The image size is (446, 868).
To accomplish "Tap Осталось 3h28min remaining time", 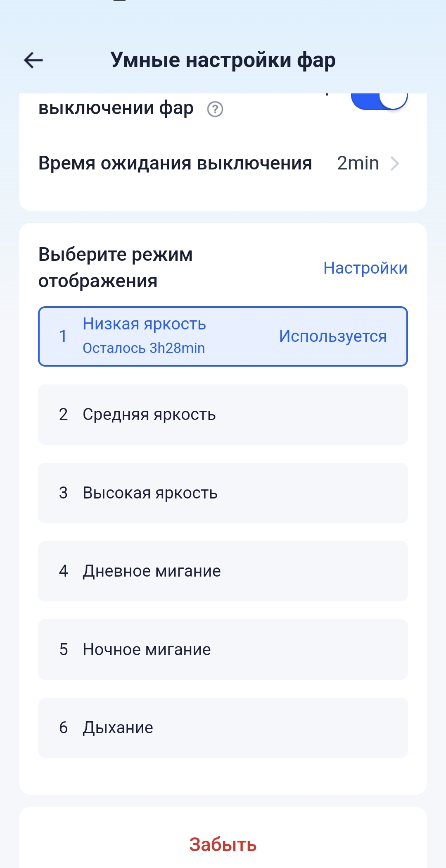I will coord(144,348).
